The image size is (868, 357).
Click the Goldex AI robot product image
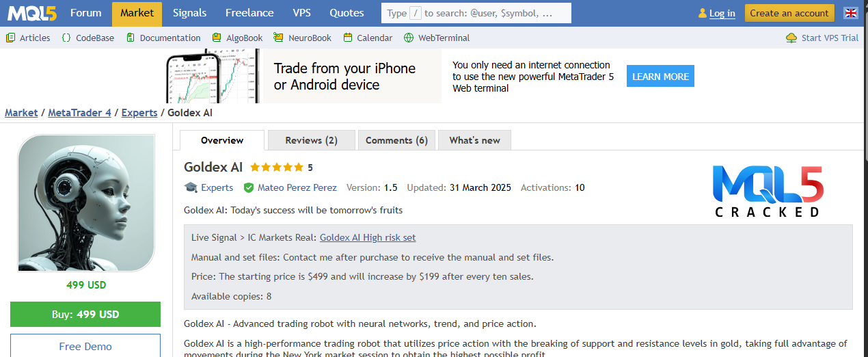(86, 203)
